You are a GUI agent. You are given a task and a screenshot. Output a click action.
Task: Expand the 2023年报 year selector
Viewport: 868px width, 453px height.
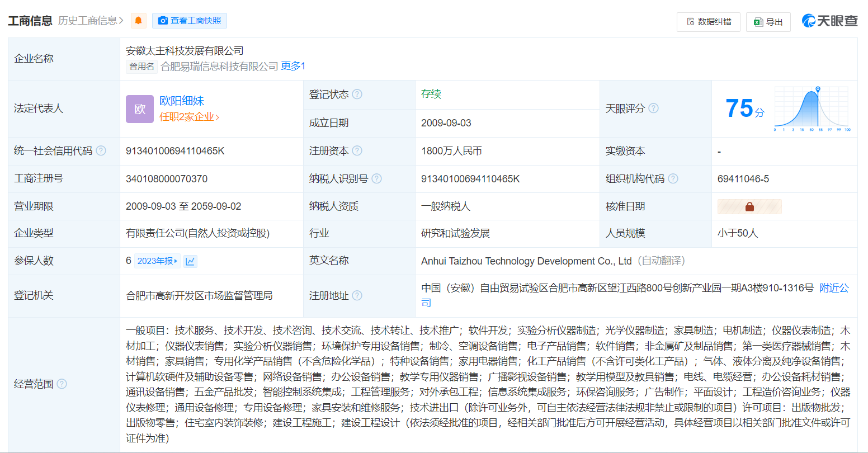tap(157, 261)
